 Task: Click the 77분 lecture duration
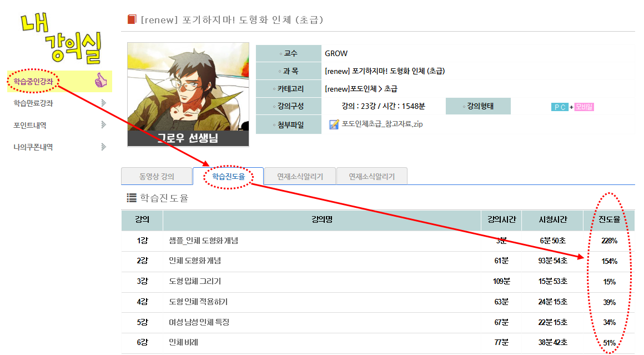tap(501, 342)
